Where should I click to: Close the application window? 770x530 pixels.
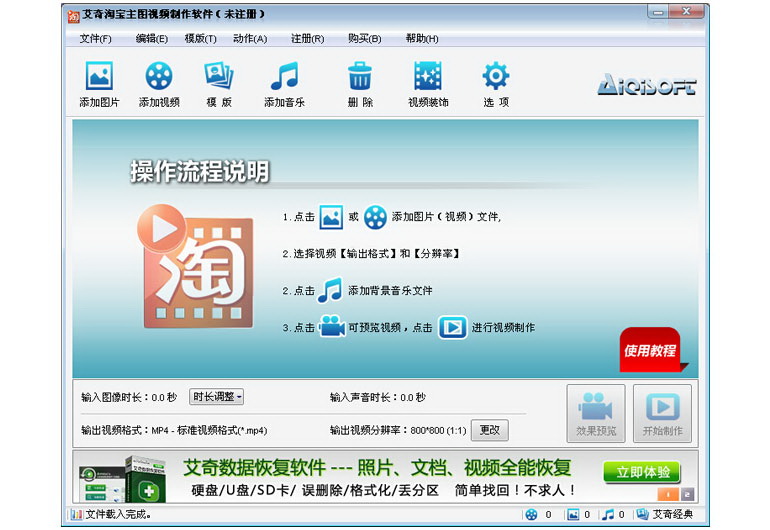click(x=687, y=12)
